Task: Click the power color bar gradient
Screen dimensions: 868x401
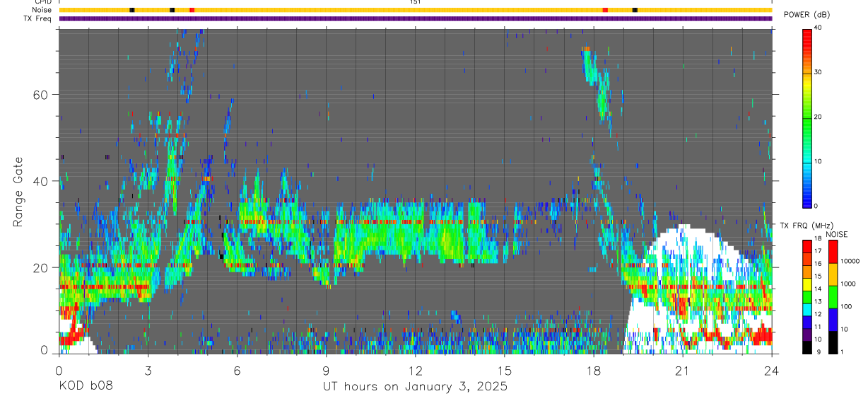Action: click(807, 117)
